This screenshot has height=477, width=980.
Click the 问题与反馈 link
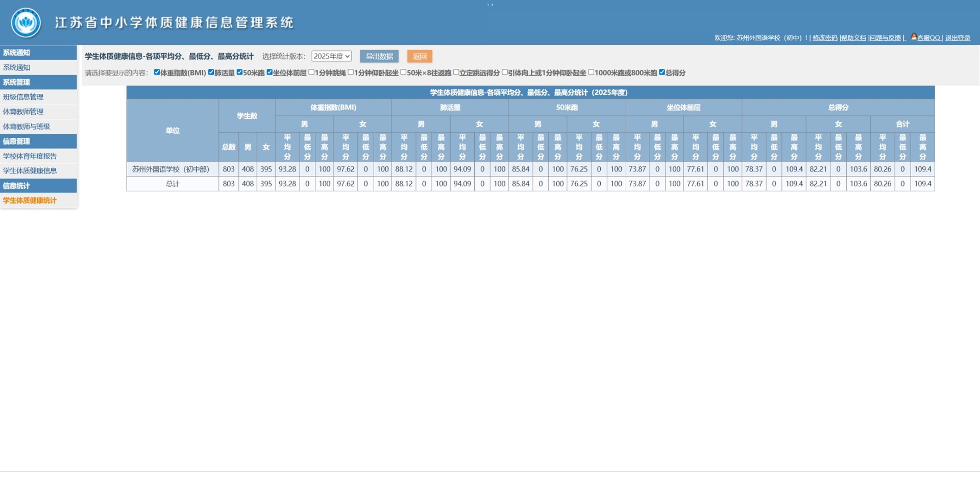pyautogui.click(x=885, y=38)
